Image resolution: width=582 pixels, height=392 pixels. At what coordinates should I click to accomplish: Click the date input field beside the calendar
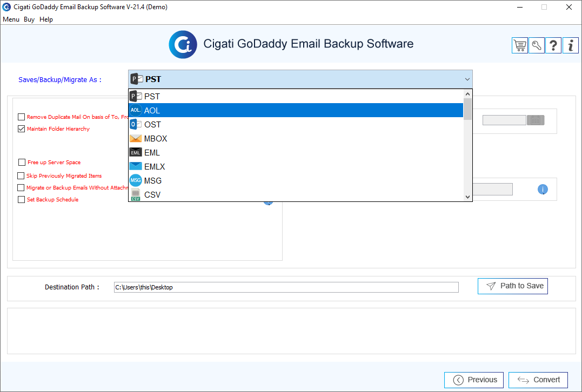tap(504, 120)
